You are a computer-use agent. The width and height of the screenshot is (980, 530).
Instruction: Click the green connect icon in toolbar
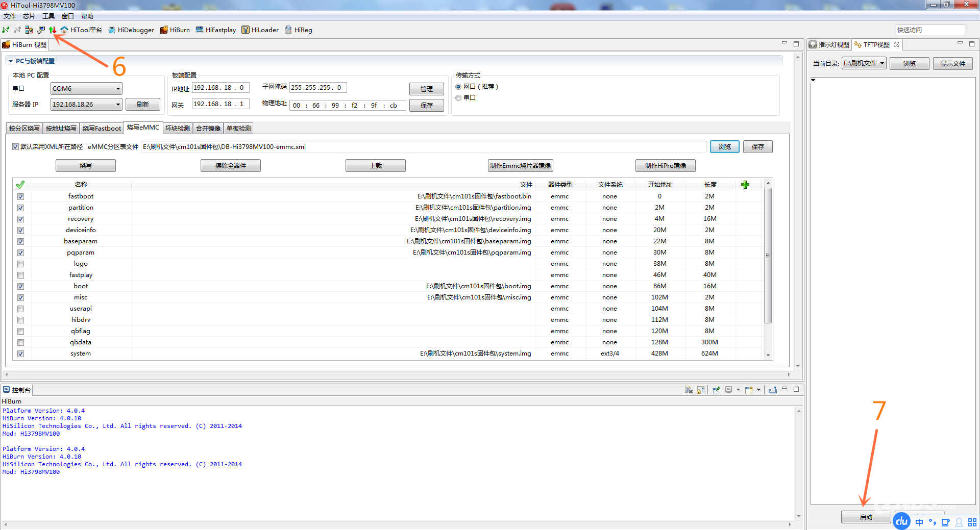click(x=6, y=30)
